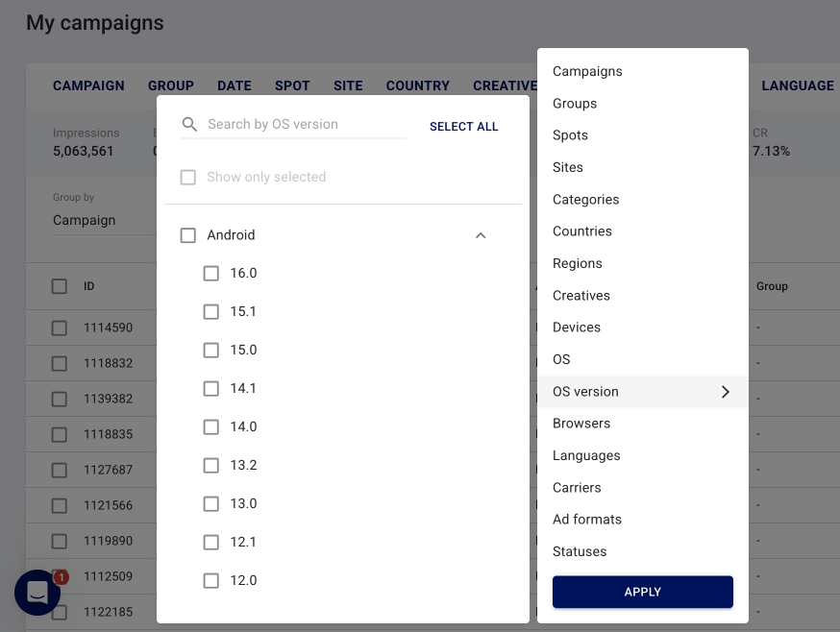Enable the 13.2 version checkbox
The width and height of the screenshot is (840, 632).
click(x=211, y=466)
